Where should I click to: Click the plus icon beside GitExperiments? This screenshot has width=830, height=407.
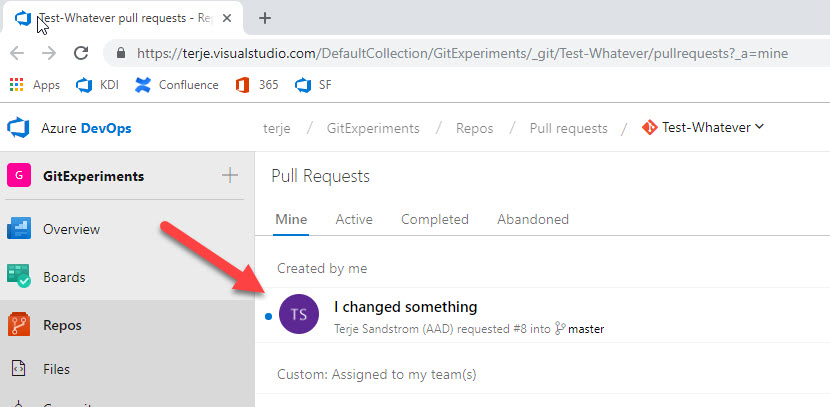[230, 176]
